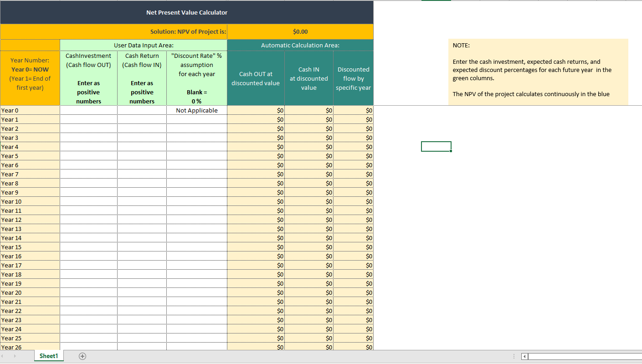Select 'Cash OUT at discounted value' header
The width and height of the screenshot is (642, 364).
[x=256, y=78]
